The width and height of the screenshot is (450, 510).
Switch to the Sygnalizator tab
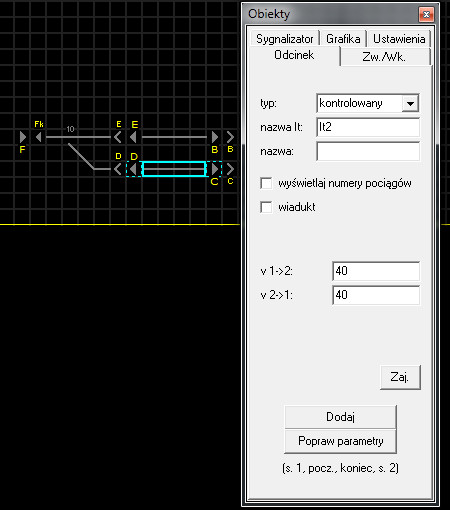point(284,39)
